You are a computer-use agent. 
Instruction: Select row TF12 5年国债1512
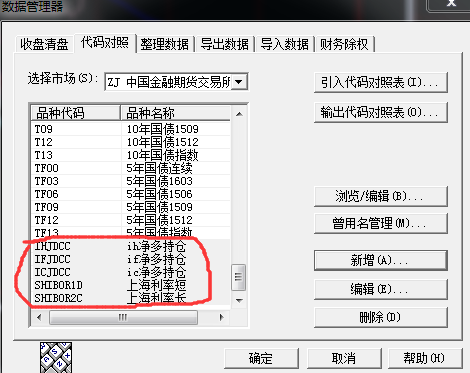coord(131,220)
